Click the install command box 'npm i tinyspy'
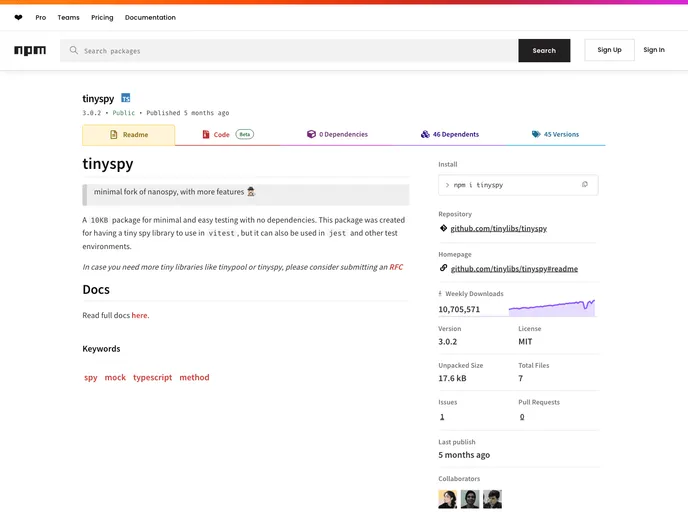Image resolution: width=688 pixels, height=512 pixels. click(518, 185)
